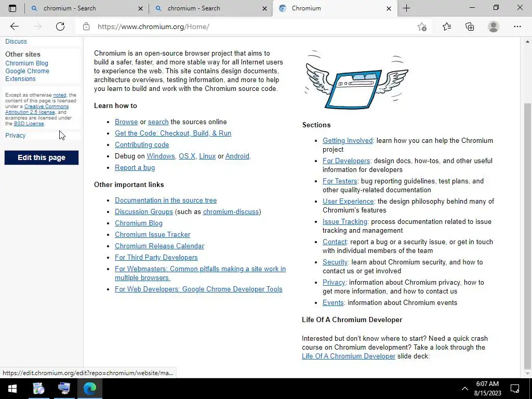Open Debug on Windows link
The image size is (532, 399).
[x=161, y=156]
